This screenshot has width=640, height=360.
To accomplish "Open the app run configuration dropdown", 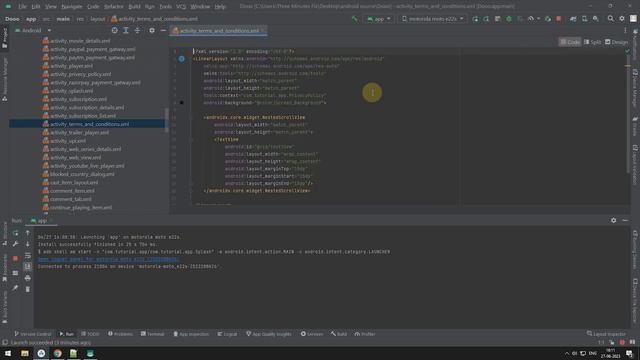I will point(379,19).
